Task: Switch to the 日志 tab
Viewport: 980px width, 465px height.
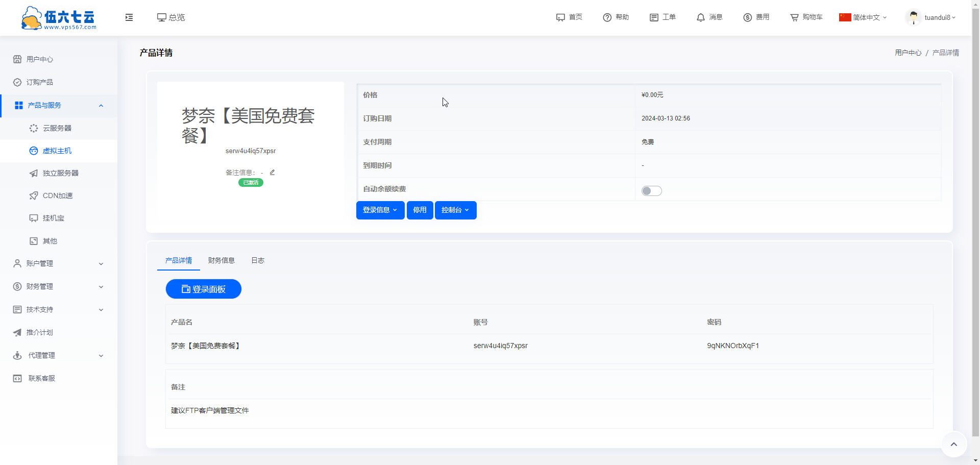Action: tap(258, 260)
